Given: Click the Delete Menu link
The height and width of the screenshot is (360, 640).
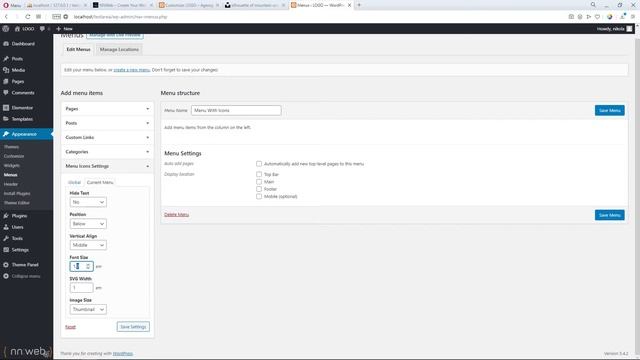Looking at the screenshot, I should (x=176, y=215).
